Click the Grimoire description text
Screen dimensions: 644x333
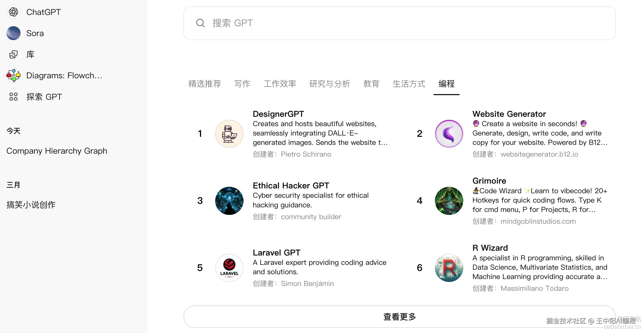pyautogui.click(x=540, y=200)
